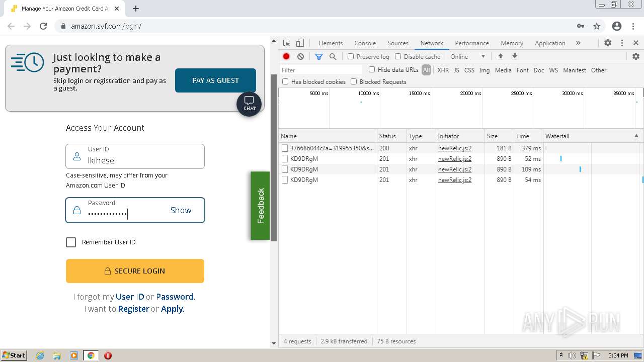Screen dimensions: 644x362
Task: Switch to the Sources tab
Action: click(x=398, y=43)
